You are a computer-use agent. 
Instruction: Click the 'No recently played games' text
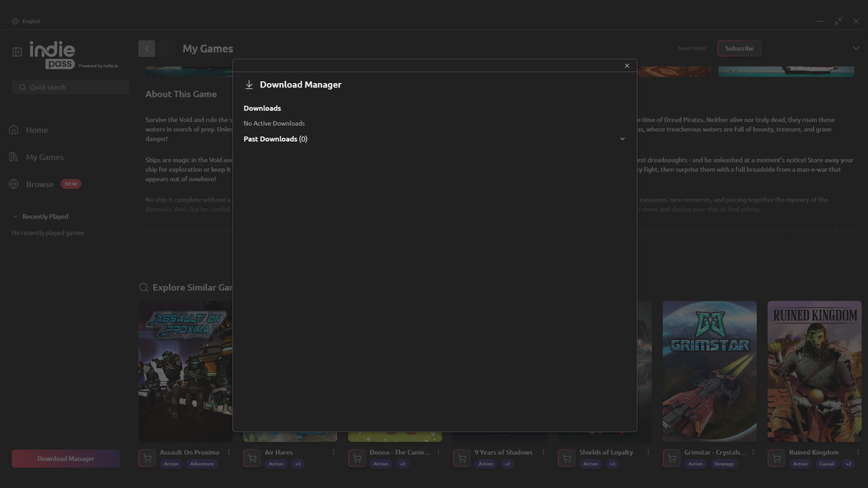tap(48, 233)
